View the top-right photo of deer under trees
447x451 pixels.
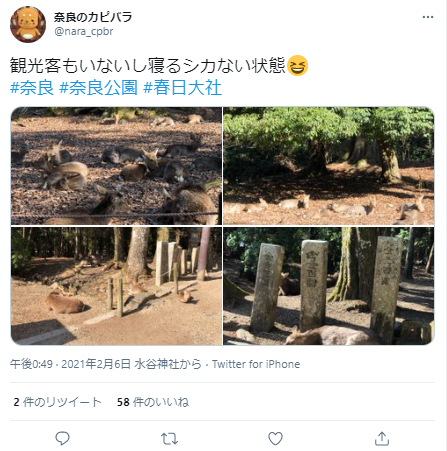[329, 166]
